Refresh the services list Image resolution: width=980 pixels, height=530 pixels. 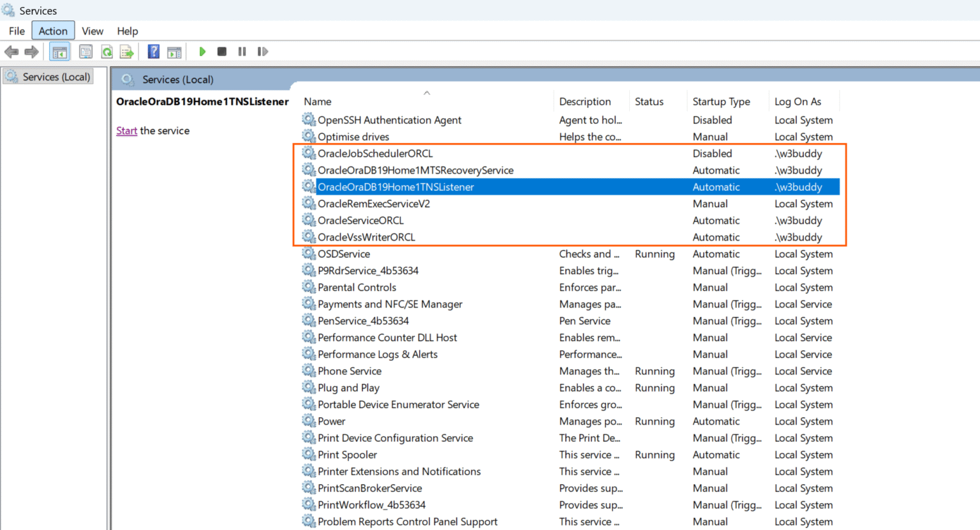click(107, 52)
